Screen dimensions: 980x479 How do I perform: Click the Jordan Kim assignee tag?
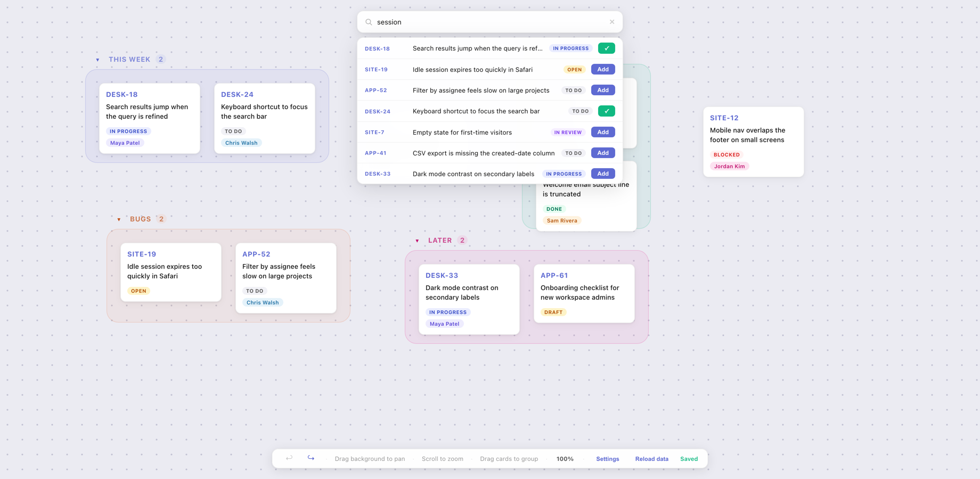click(x=729, y=167)
